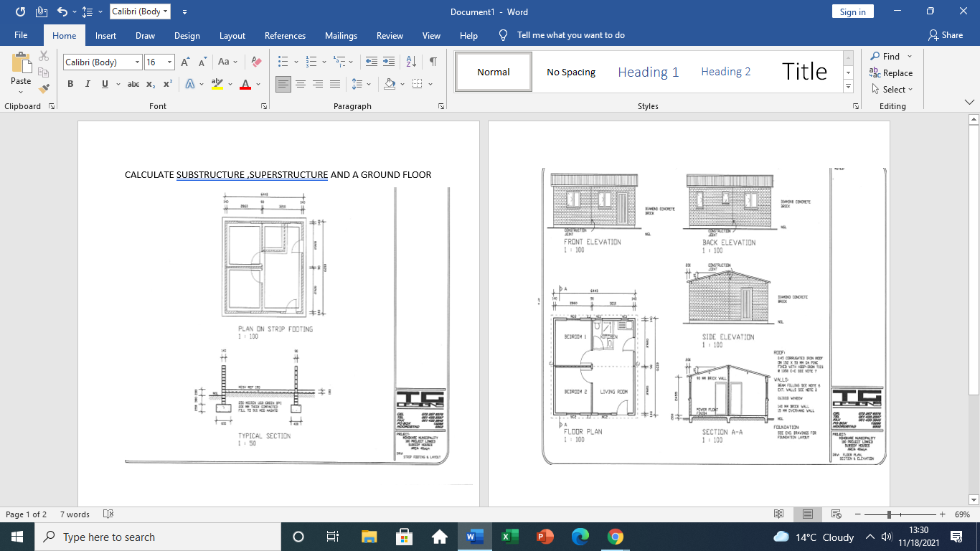Toggle Italic formatting
The image size is (980, 551).
pyautogui.click(x=88, y=85)
